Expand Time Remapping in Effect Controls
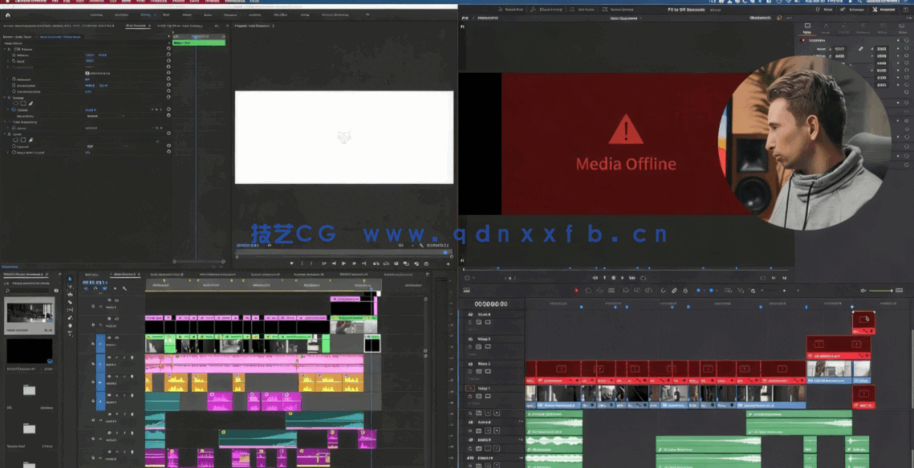Viewport: 914px width, 468px height. point(5,122)
